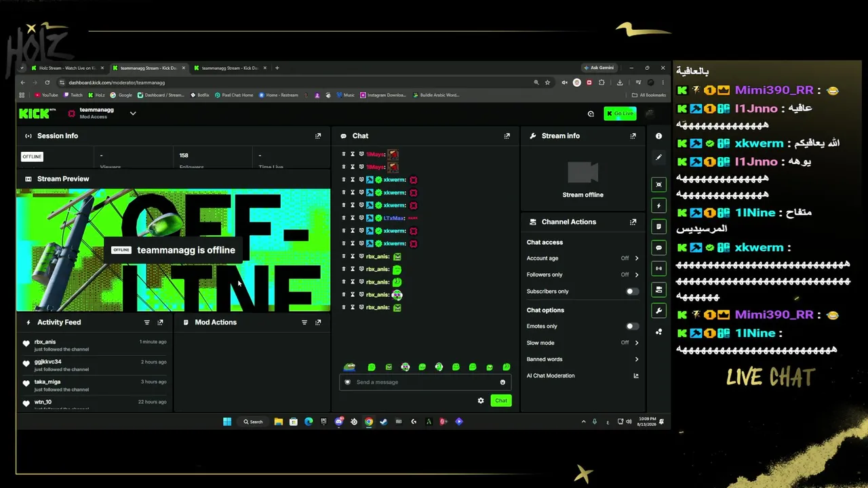
Task: Click the pencil edit icon in sidebar
Action: click(x=658, y=157)
